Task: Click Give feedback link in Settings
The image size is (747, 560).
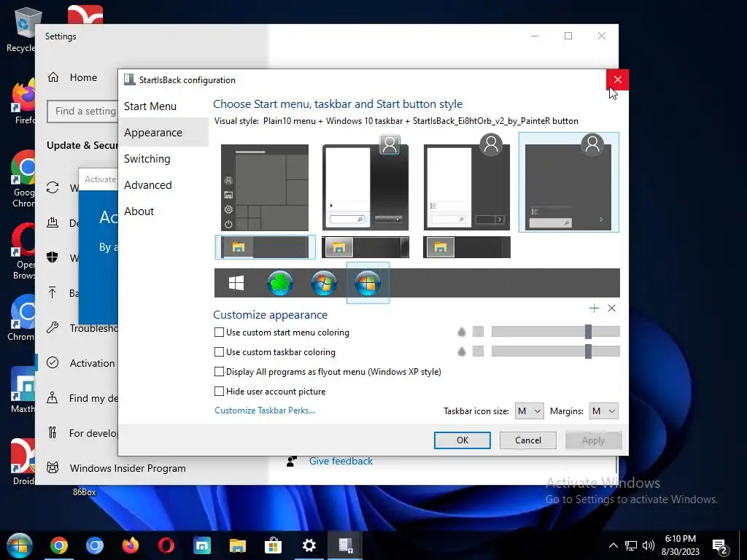Action: (x=341, y=461)
